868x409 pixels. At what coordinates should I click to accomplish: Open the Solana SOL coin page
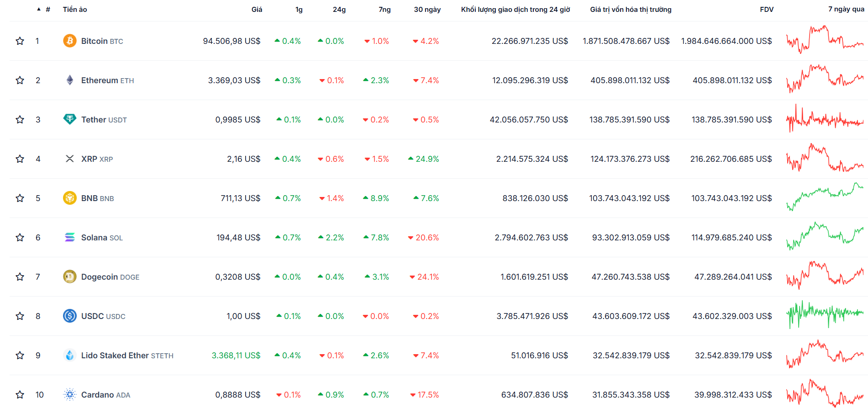[x=102, y=238]
